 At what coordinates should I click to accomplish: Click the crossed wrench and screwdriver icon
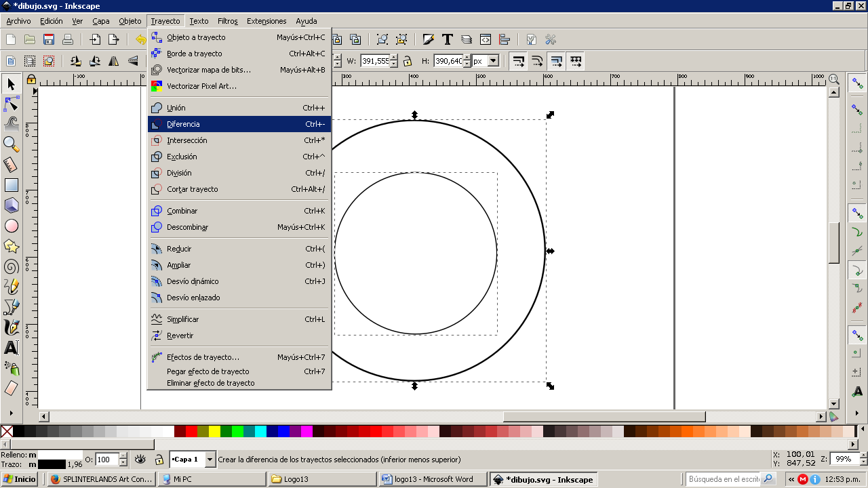pyautogui.click(x=551, y=39)
